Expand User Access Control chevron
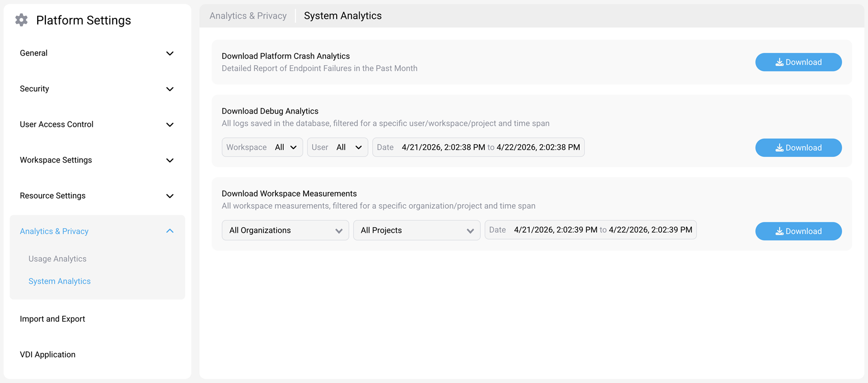The height and width of the screenshot is (383, 868). [x=170, y=125]
